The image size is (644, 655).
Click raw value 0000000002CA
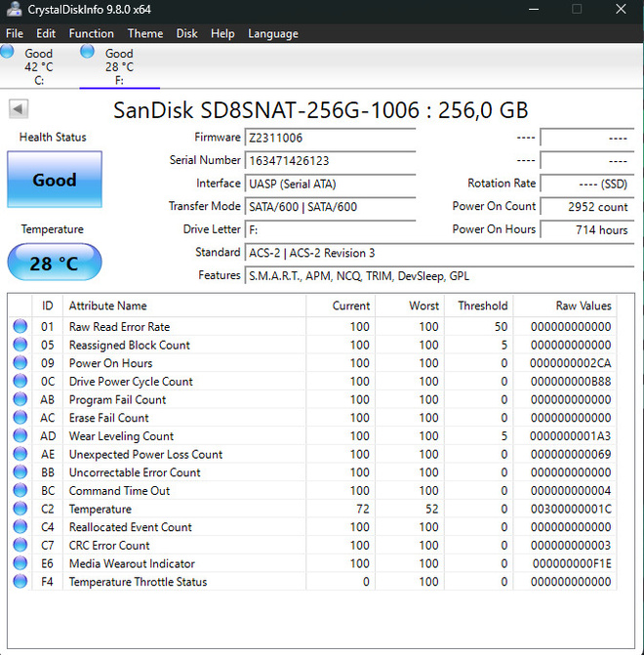[x=571, y=363]
